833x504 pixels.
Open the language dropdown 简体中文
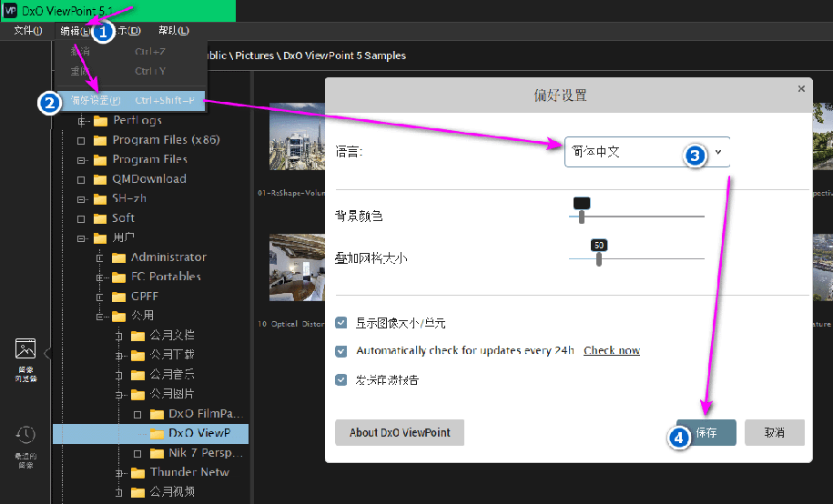tap(647, 152)
